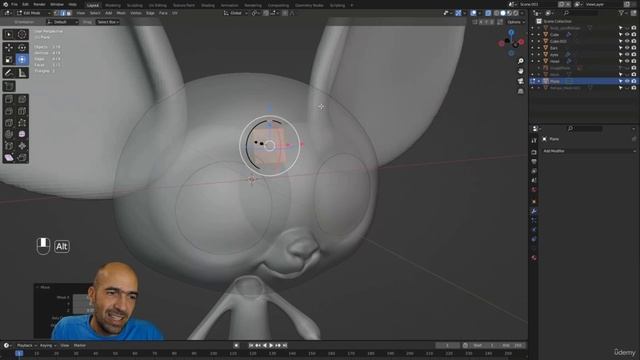Viewport: 640px width, 360px height.
Task: Open the Playback dropdown in timeline
Action: pyautogui.click(x=27, y=345)
